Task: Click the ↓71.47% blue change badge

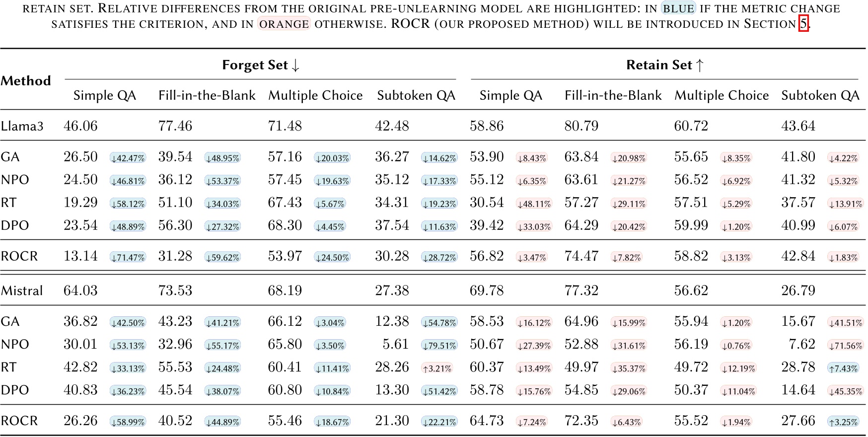Action: 128,257
